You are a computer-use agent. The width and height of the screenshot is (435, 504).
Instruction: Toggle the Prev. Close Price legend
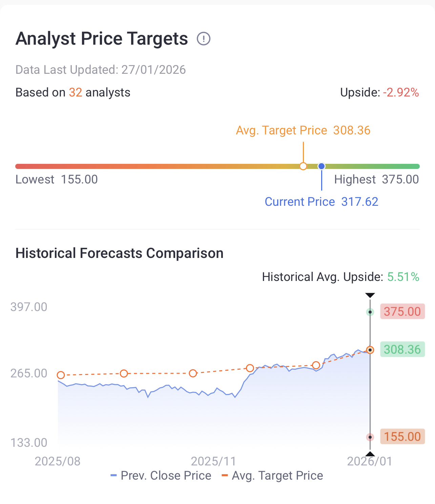pyautogui.click(x=161, y=476)
